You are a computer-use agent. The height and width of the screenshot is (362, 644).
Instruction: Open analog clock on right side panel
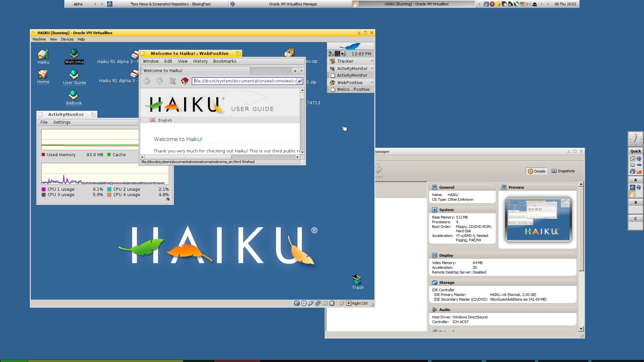tap(636, 139)
